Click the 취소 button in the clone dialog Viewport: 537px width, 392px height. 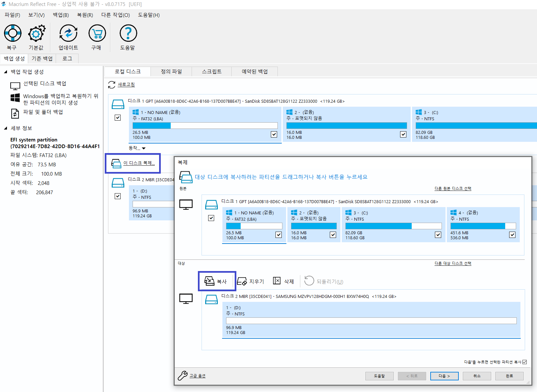point(477,376)
